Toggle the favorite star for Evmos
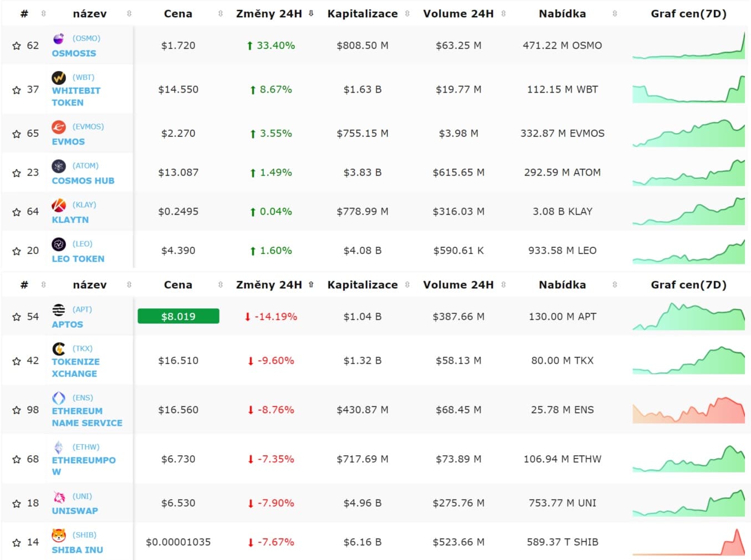Screen dimensions: 751x560 click(17, 134)
